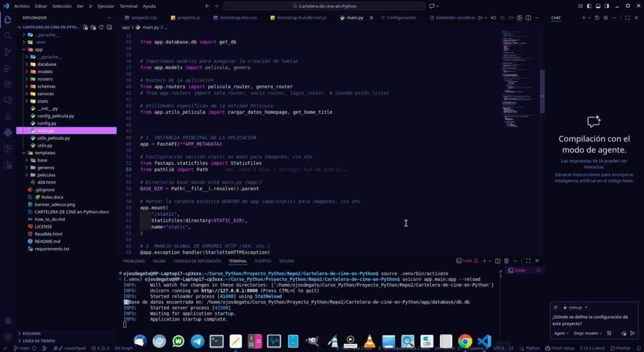The image size is (644, 352).
Task: Open the Agent mode dropdown in chat
Action: point(561,333)
